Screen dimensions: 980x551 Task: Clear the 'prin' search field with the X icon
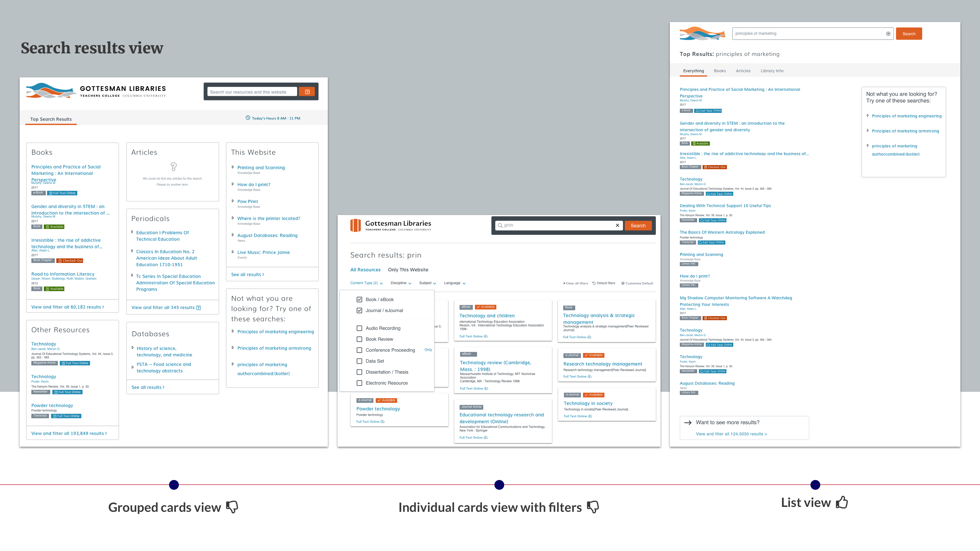pos(617,226)
